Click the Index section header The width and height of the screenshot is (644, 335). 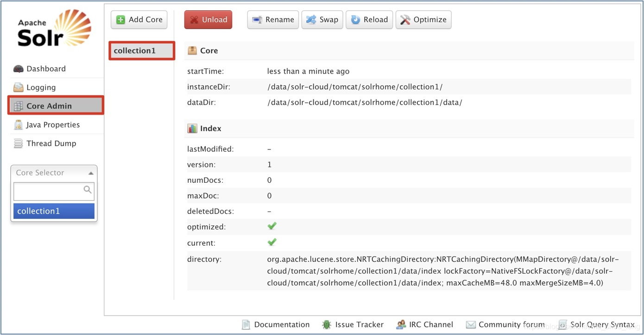(x=409, y=129)
